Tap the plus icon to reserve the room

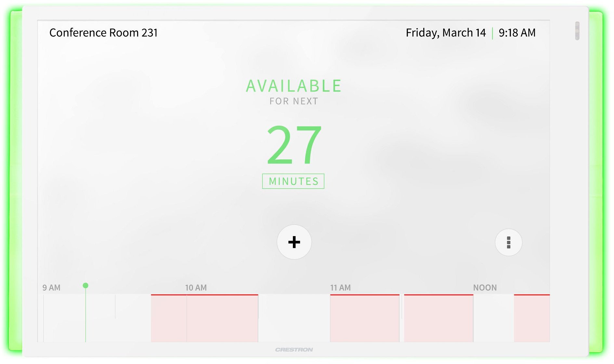(x=294, y=242)
